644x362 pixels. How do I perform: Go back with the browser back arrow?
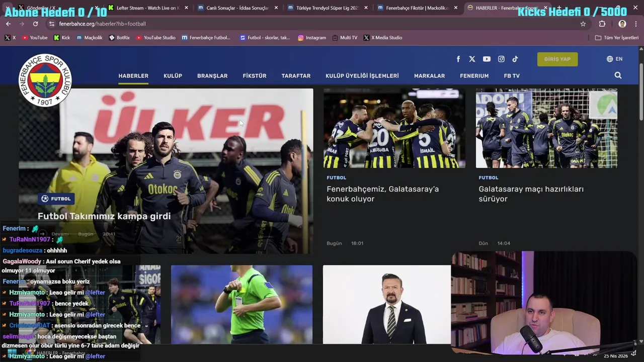[8, 24]
